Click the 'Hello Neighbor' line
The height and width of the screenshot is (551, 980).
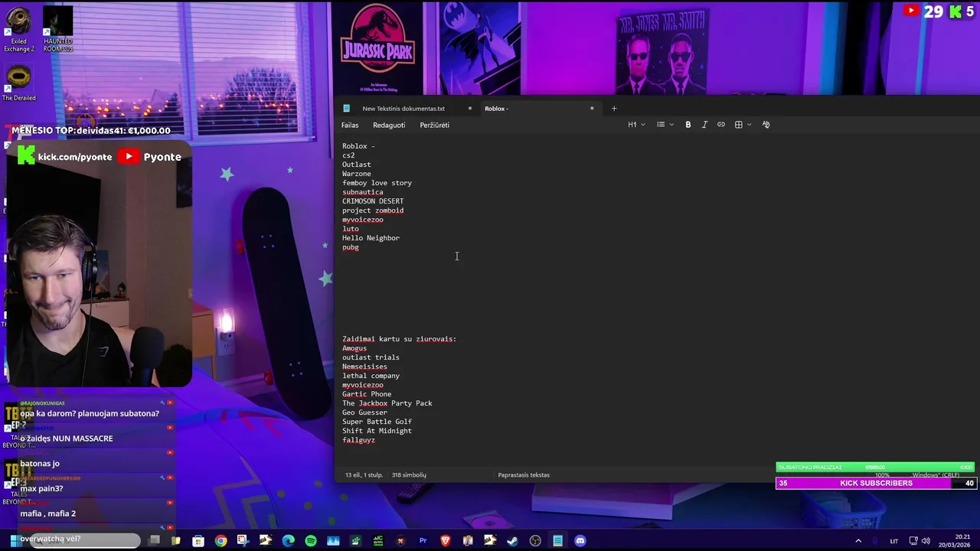[x=371, y=238]
